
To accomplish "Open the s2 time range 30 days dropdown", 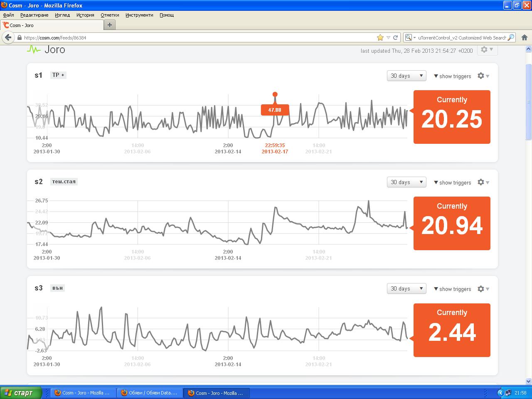I will pos(406,182).
